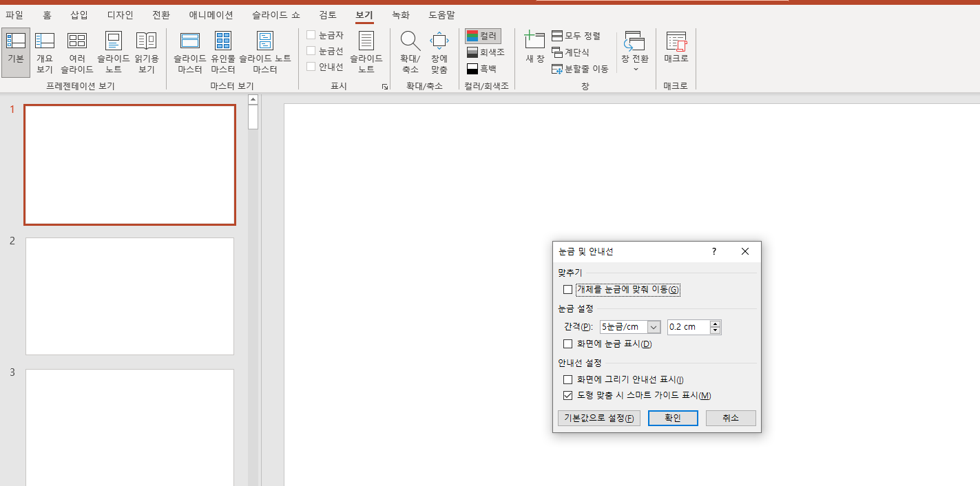
Task: Switch display mode to 컬러 (Color)
Action: click(x=482, y=35)
